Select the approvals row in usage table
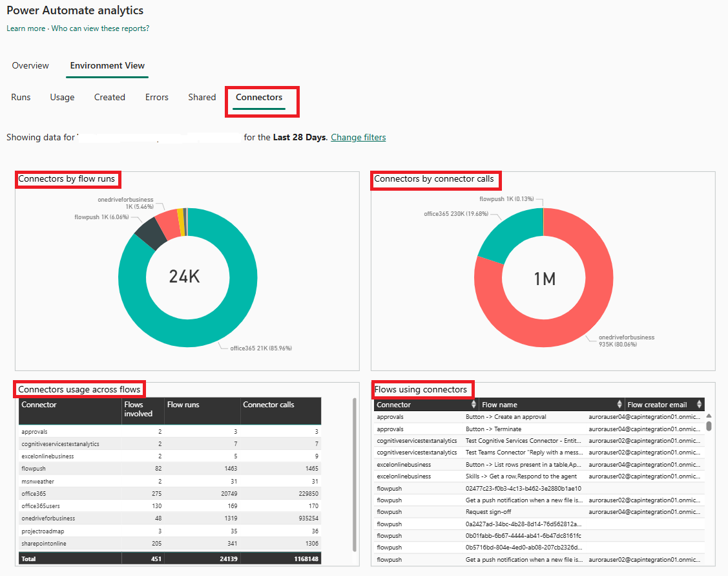This screenshot has height=576, width=728. [x=170, y=432]
